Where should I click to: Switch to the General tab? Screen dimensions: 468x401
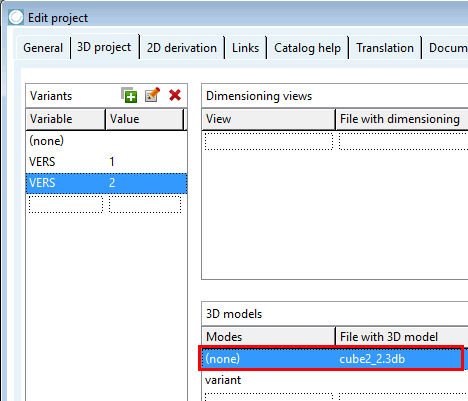43,48
